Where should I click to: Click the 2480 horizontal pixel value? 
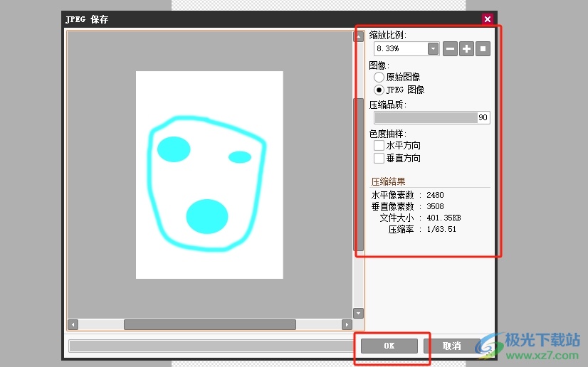(x=435, y=195)
